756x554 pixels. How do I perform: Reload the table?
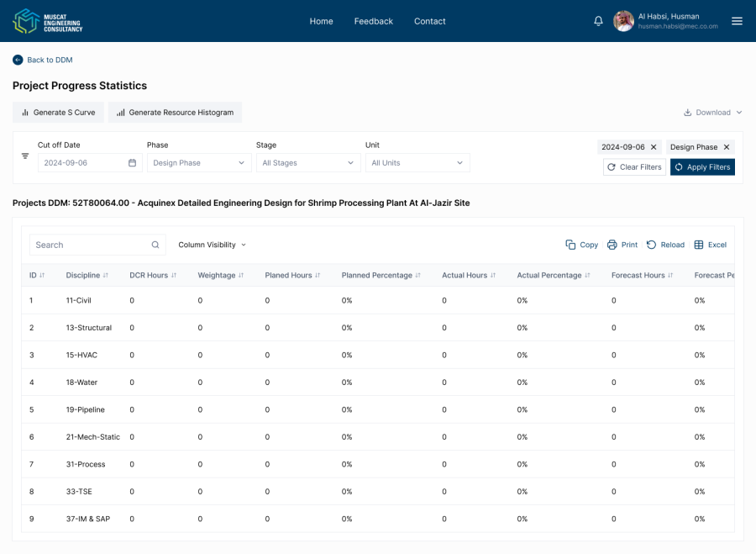coord(665,245)
